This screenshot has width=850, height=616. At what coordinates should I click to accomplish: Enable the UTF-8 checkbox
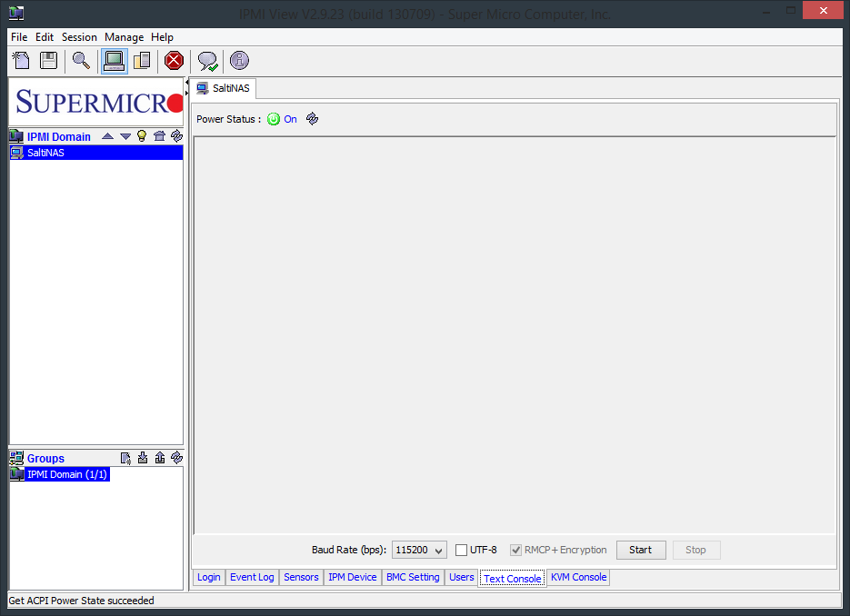click(461, 550)
